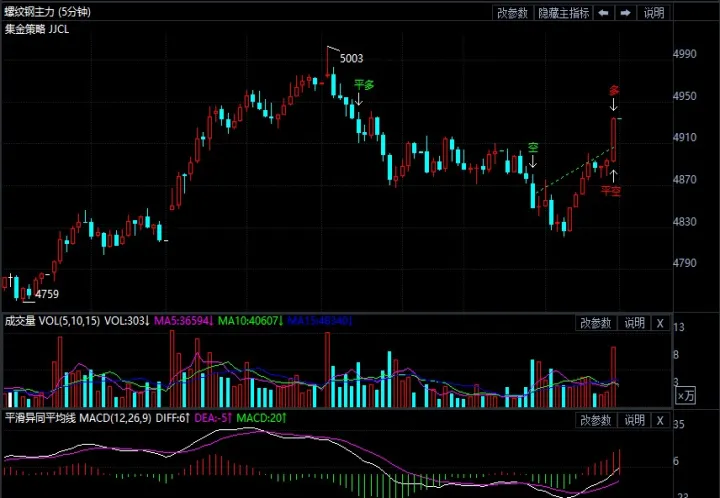Open 说明 in main chart header
The height and width of the screenshot is (498, 720).
(x=653, y=13)
